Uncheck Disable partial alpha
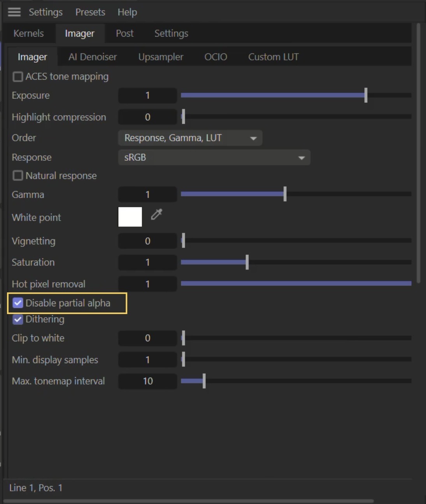Viewport: 426px width, 504px height. coord(18,303)
